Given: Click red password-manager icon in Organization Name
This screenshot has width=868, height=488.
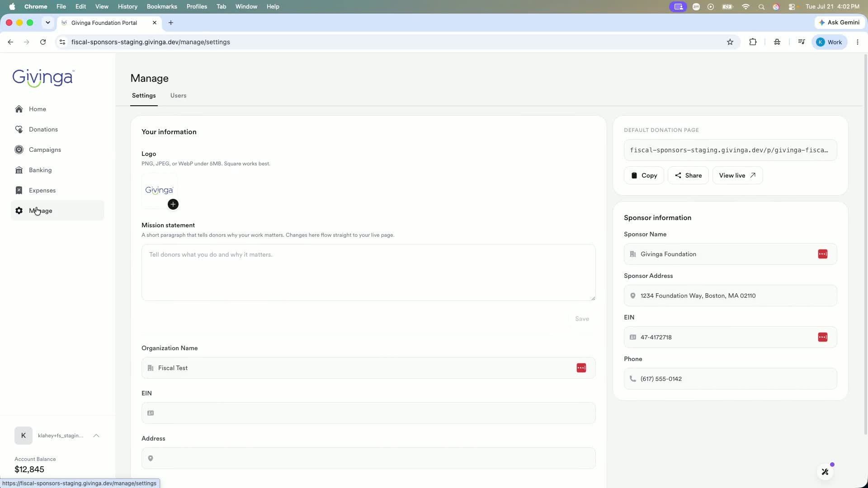Looking at the screenshot, I should click(x=581, y=368).
